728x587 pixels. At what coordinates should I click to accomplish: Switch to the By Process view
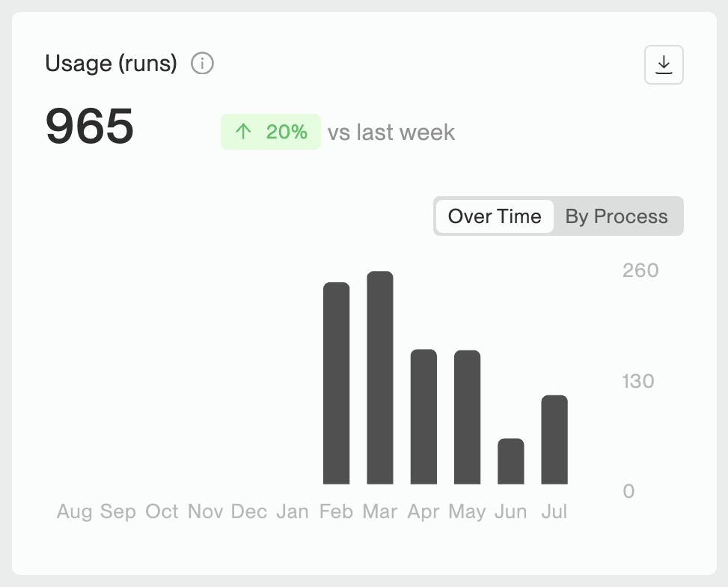(617, 216)
